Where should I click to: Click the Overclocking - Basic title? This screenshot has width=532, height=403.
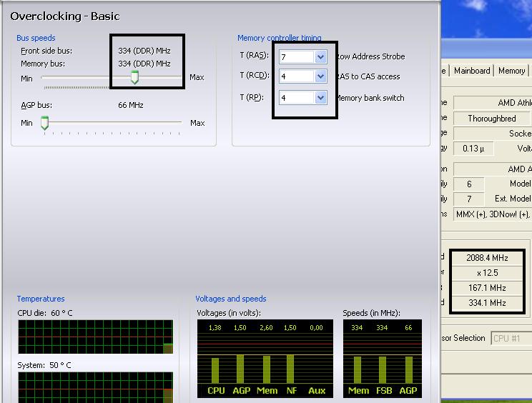tap(65, 16)
